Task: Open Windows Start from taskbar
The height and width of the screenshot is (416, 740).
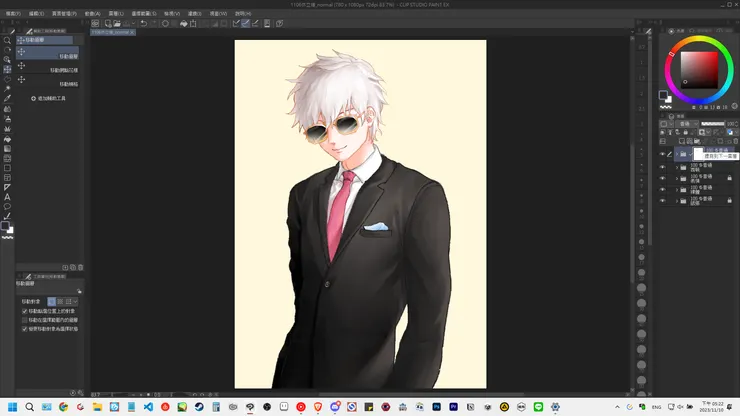Action: pos(12,407)
